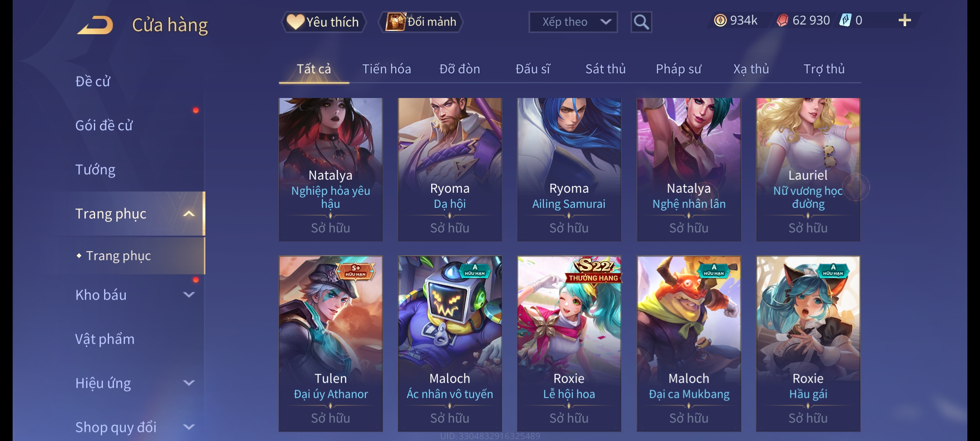The height and width of the screenshot is (441, 980).
Task: Switch to the Pháp sư tab
Action: click(x=678, y=69)
